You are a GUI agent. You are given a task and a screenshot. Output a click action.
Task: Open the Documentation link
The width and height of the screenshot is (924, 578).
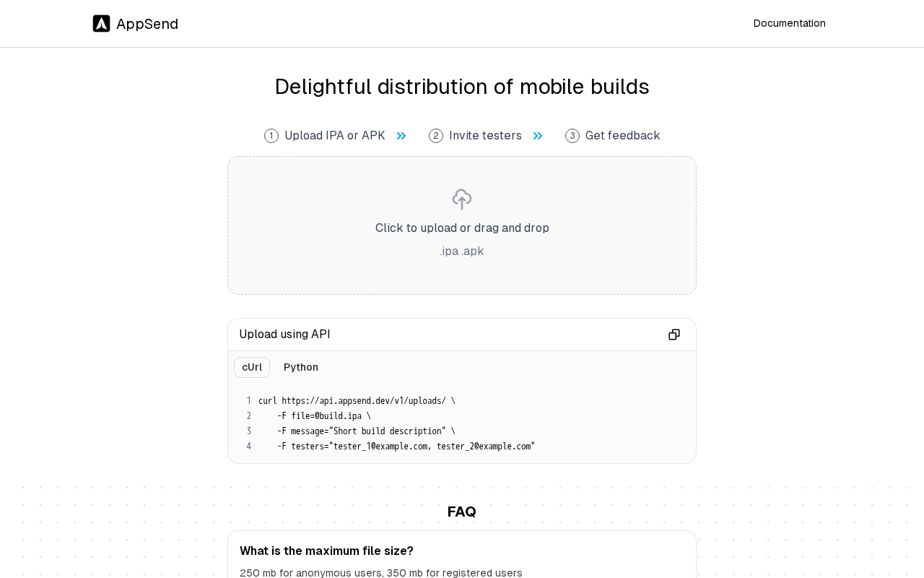(x=789, y=23)
